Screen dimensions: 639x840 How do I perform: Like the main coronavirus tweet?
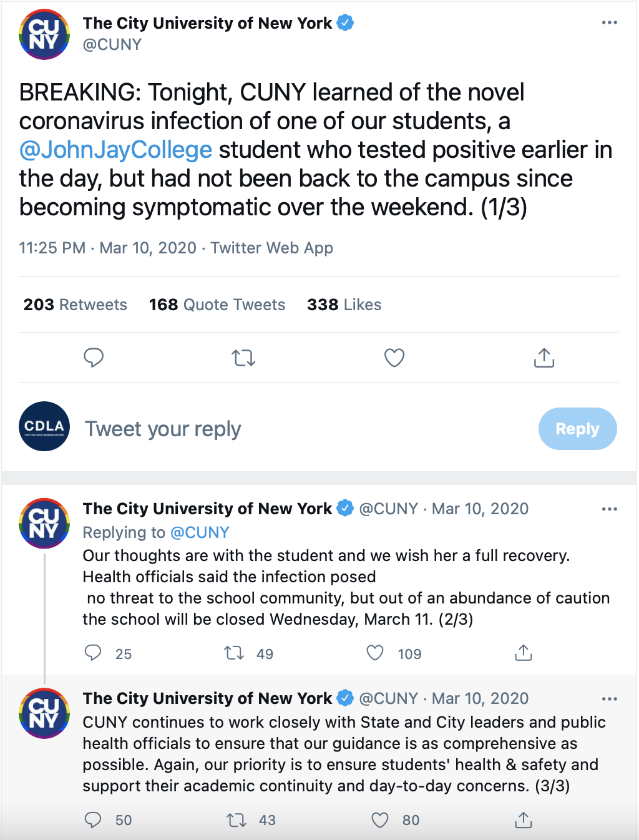click(394, 358)
